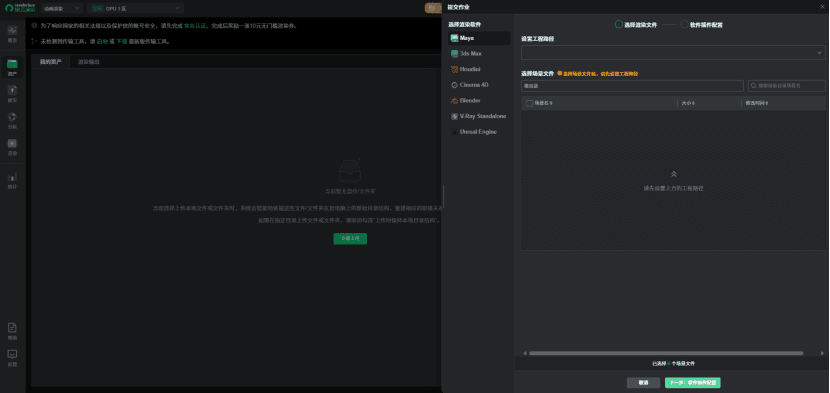
Task: Select Maya as render software
Action: point(479,38)
